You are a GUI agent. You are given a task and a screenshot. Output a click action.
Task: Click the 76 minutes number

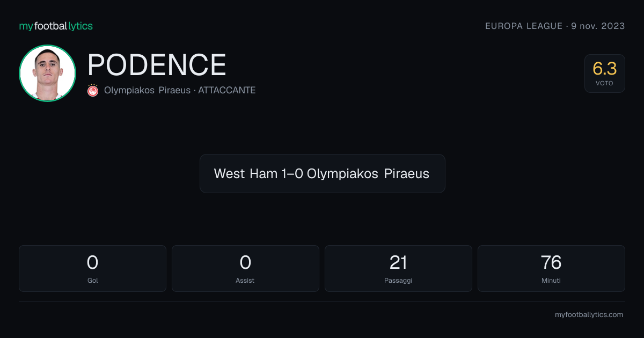(551, 262)
